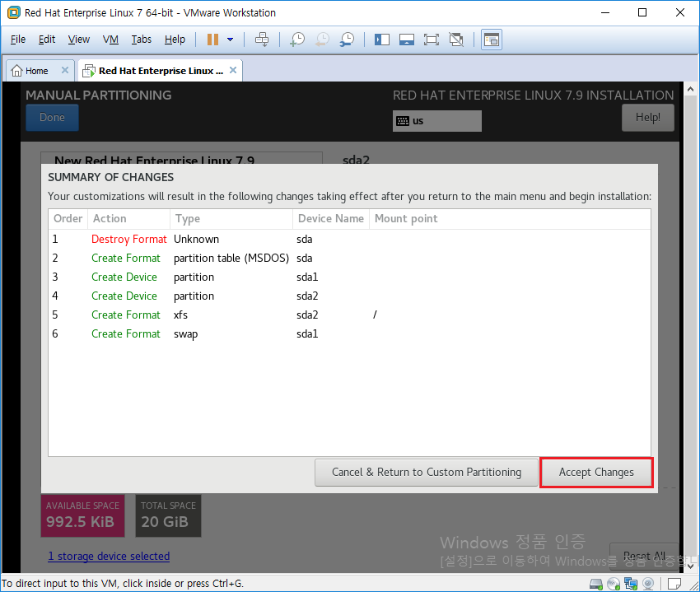Click the message log status icon

point(674,584)
